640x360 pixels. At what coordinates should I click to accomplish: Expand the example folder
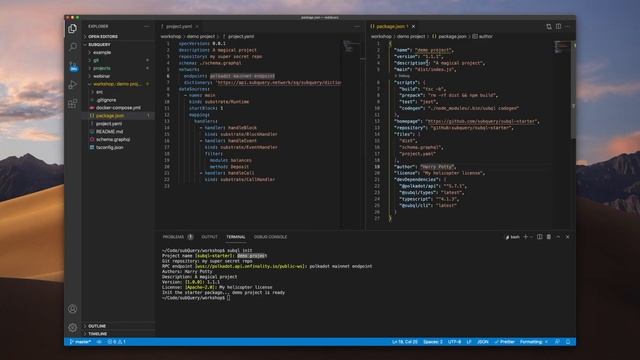102,52
